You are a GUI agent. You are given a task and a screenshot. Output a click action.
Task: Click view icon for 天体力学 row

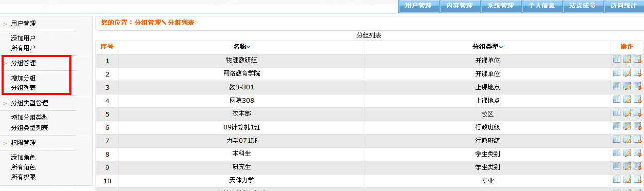pos(617,180)
